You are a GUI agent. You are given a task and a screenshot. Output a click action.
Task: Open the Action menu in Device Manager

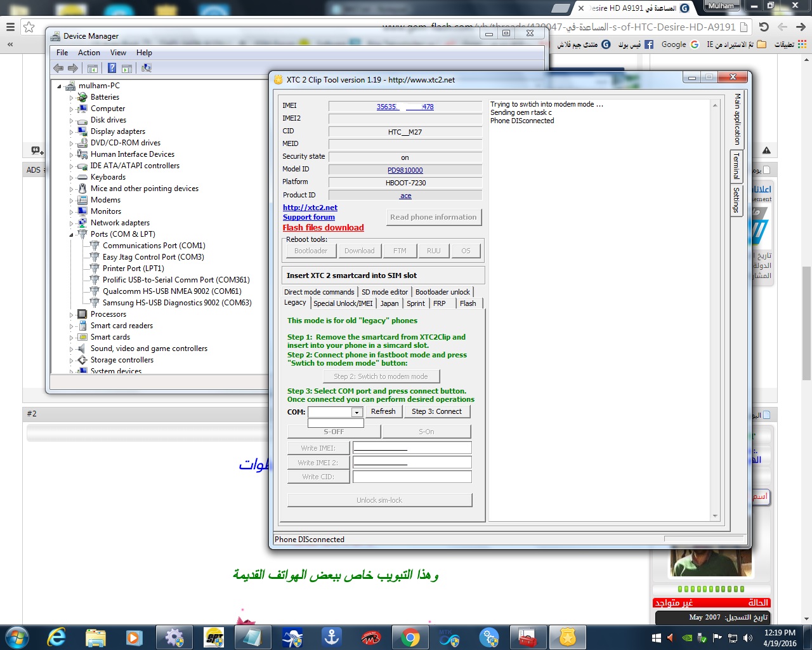click(x=89, y=53)
